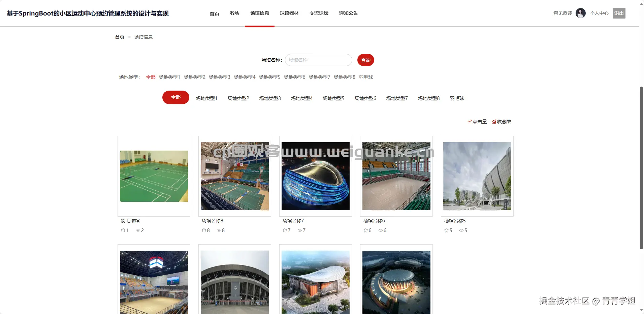Click the star icon under 场馆名称8
This screenshot has height=314, width=644.
tap(204, 230)
